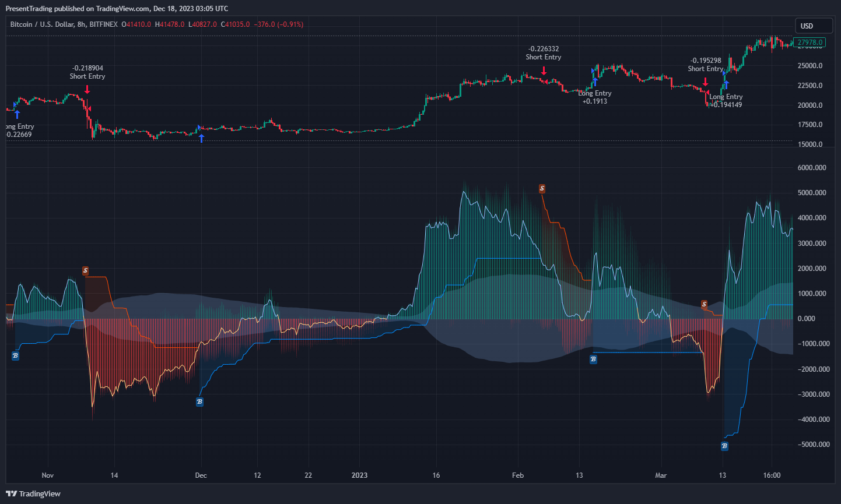Click the B buy marker above the Dec label
Screen dimensions: 841x504
pyautogui.click(x=199, y=401)
